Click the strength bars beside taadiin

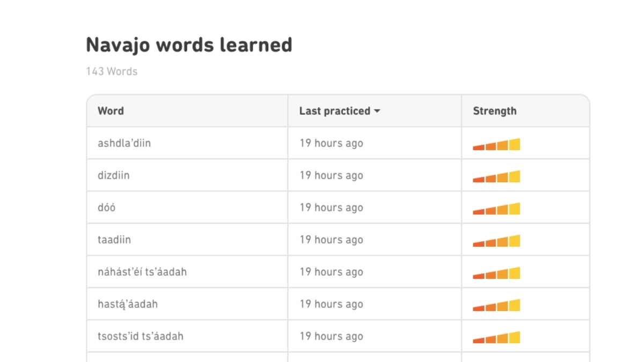pyautogui.click(x=496, y=240)
